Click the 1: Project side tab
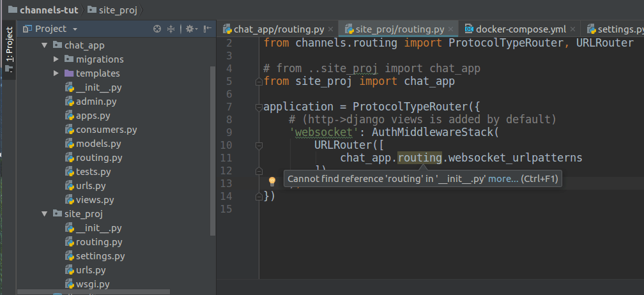The width and height of the screenshot is (644, 295). coord(9,49)
